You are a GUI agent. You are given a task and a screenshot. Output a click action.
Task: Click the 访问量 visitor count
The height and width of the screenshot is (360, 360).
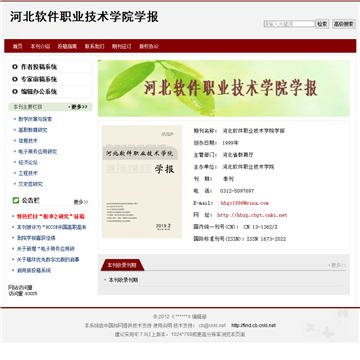tap(23, 294)
